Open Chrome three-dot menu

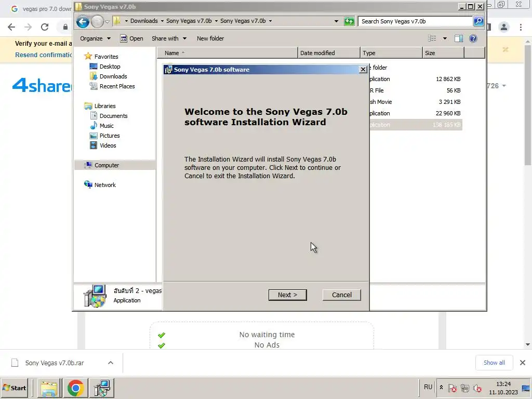pos(521,27)
